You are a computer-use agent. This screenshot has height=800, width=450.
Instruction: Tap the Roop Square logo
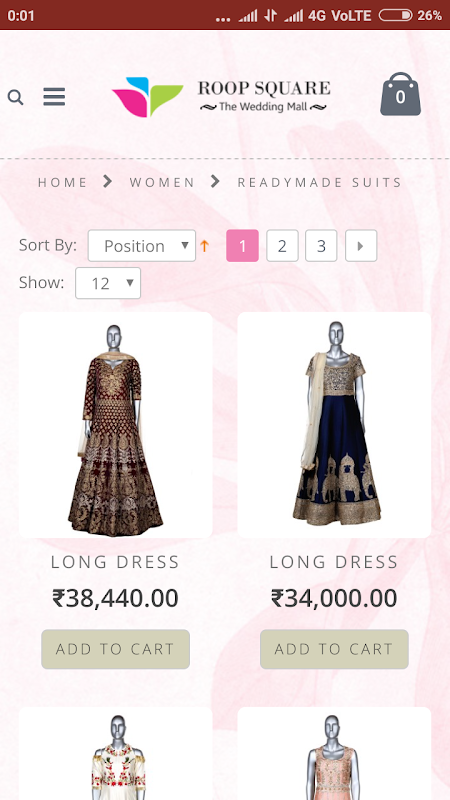click(x=219, y=96)
